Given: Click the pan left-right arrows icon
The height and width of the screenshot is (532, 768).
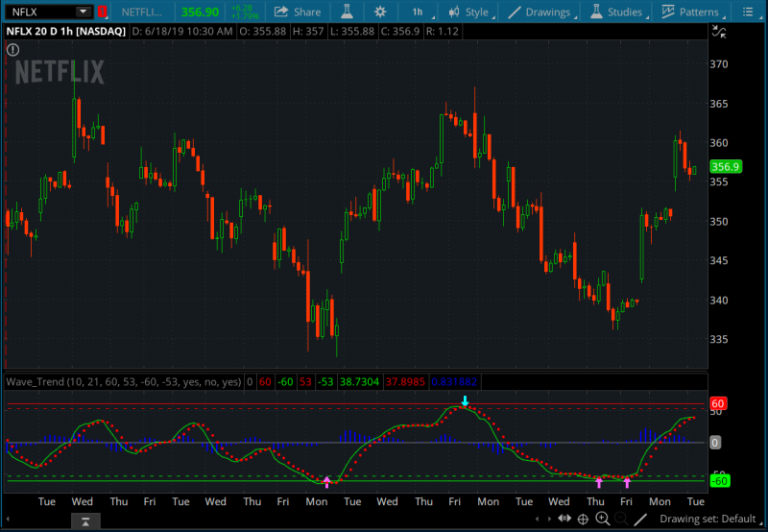Looking at the screenshot, I should coord(564,519).
